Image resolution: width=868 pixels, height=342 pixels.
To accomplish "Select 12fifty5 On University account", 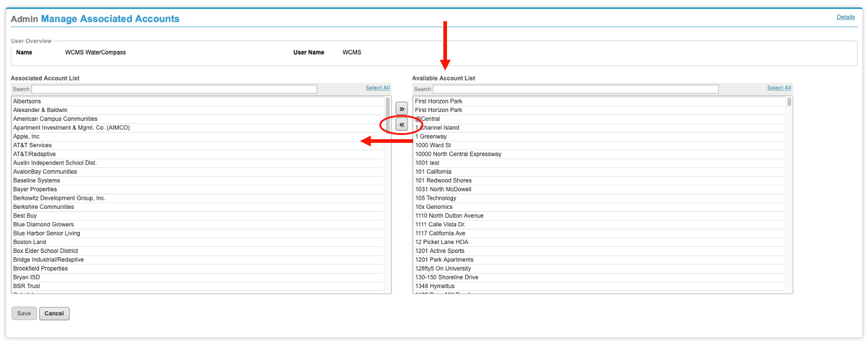I will 599,268.
